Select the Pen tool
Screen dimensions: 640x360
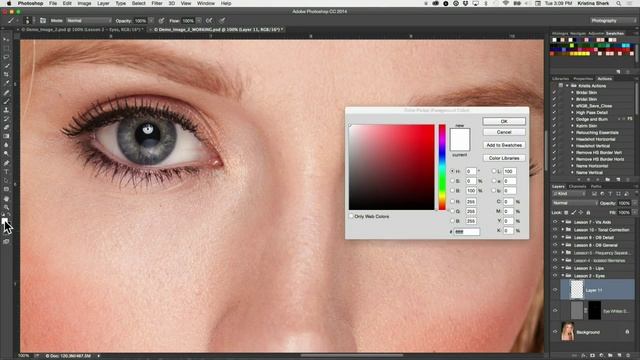[x=6, y=163]
